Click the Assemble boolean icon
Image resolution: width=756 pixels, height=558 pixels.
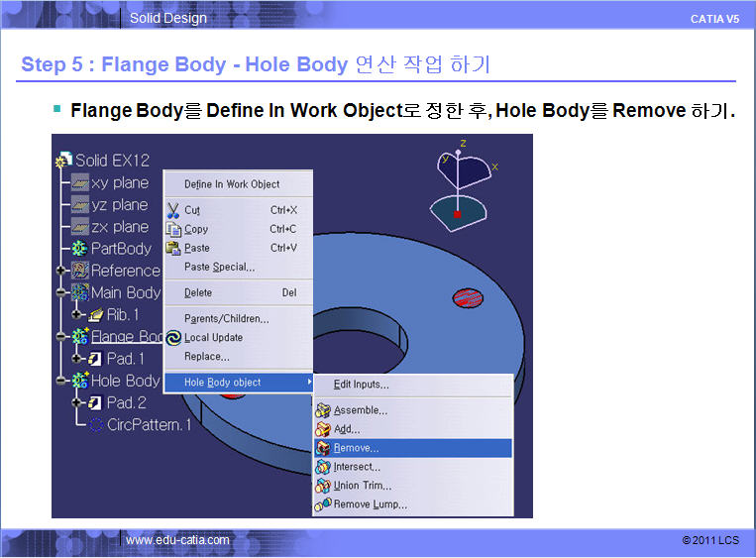click(x=323, y=410)
